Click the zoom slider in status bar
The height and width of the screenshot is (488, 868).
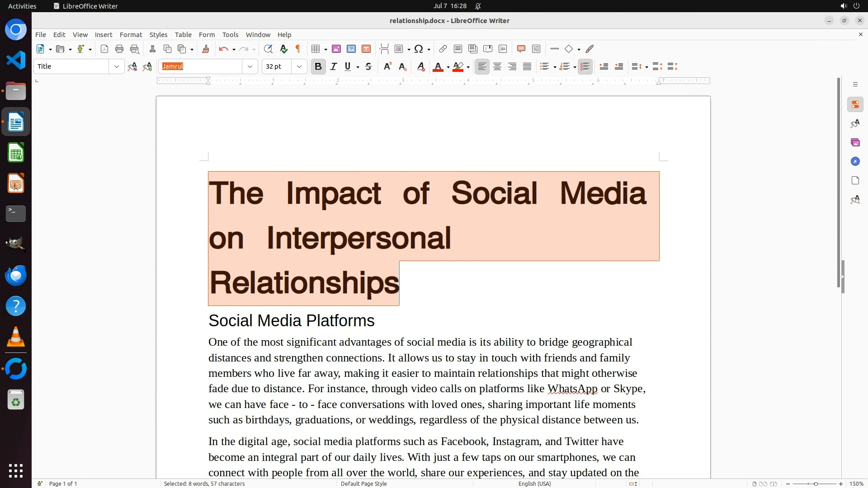pyautogui.click(x=815, y=484)
